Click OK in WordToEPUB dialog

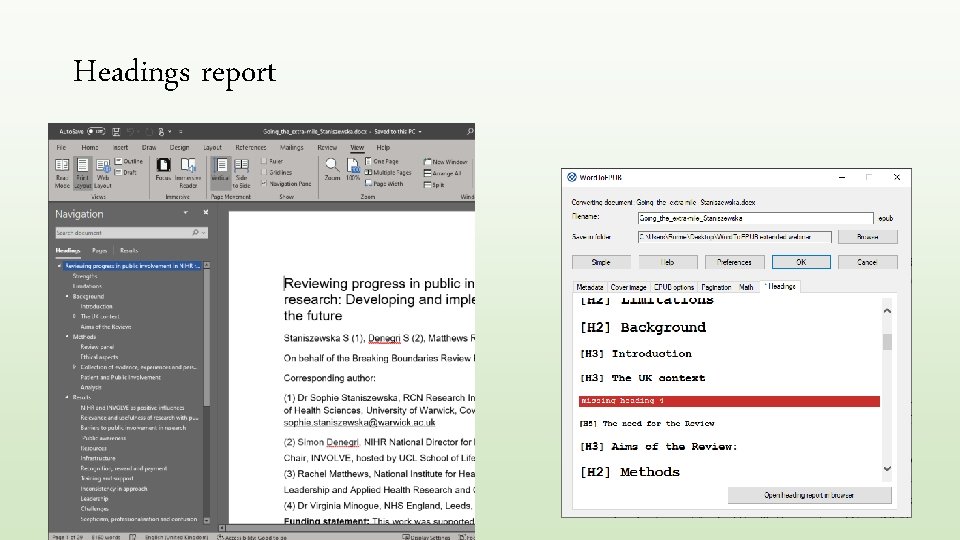coord(801,262)
